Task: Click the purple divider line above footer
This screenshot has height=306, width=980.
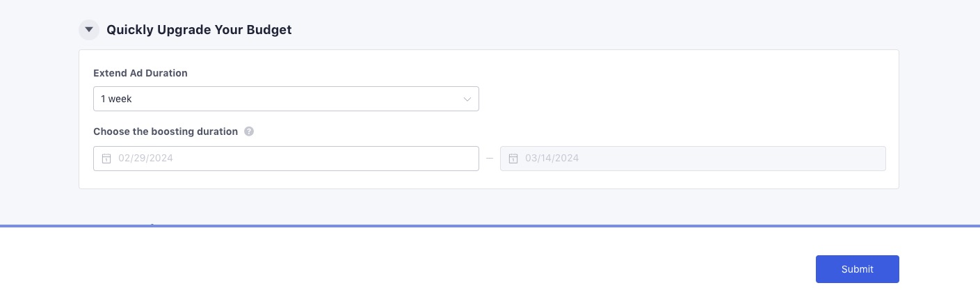Action: point(490,226)
